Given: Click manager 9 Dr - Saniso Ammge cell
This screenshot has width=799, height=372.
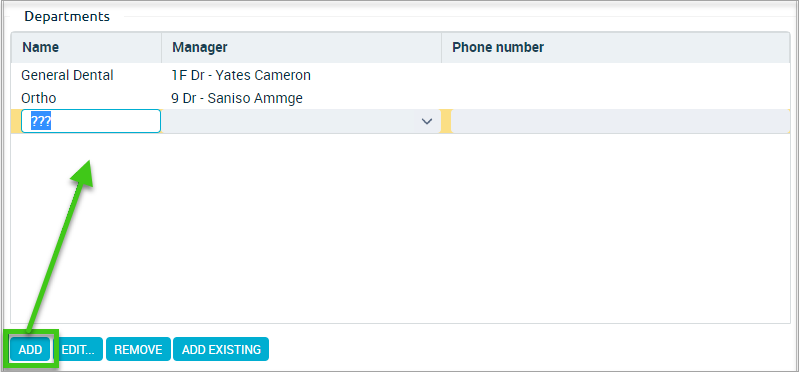Looking at the screenshot, I should click(237, 98).
